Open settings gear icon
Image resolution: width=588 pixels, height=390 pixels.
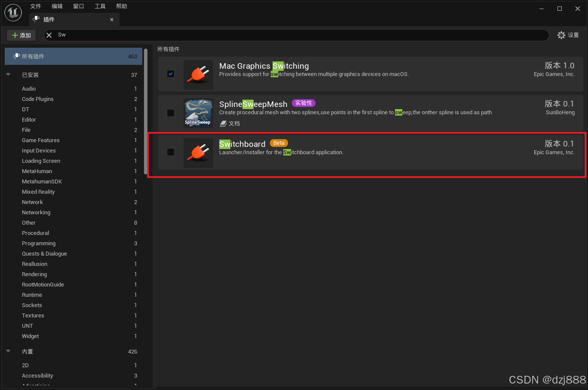click(x=561, y=35)
